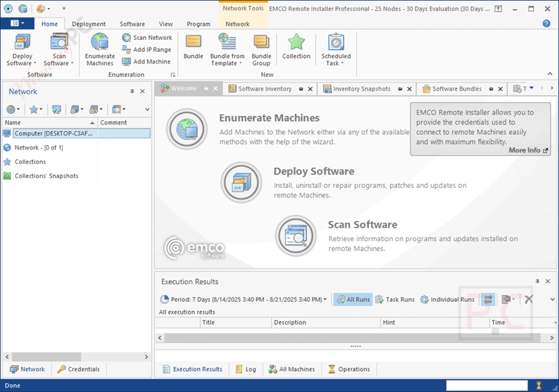Screen dimensions: 559x392
Task: Delete execution results with X icon
Action: click(x=529, y=299)
